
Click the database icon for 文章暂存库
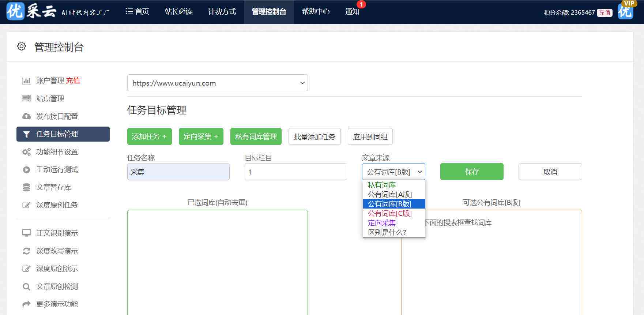26,187
